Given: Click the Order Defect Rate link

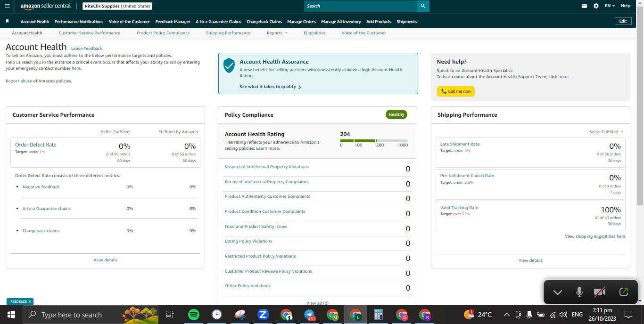Looking at the screenshot, I should click(x=36, y=145).
